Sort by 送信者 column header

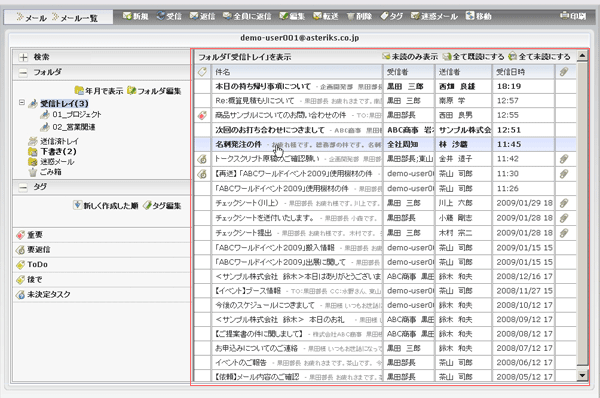[x=463, y=72]
